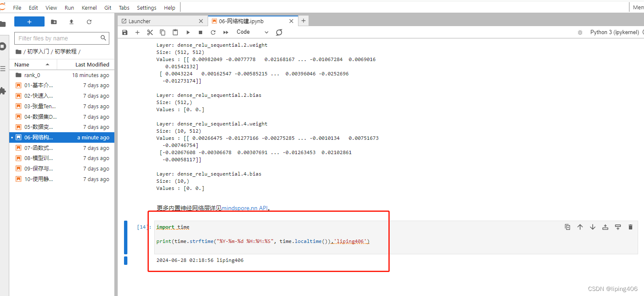644x296 pixels.
Task: Enable the debugger bug icon
Action: tap(580, 32)
